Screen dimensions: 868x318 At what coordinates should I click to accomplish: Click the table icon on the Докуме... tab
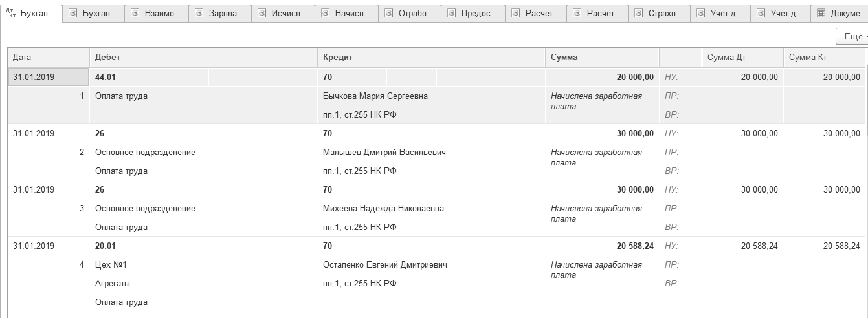821,14
